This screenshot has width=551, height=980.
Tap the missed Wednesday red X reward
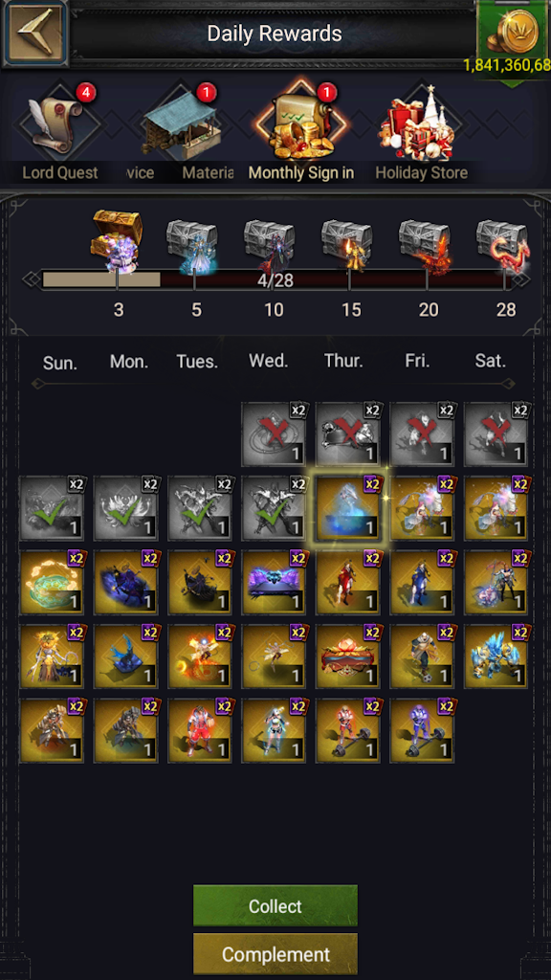click(x=275, y=434)
